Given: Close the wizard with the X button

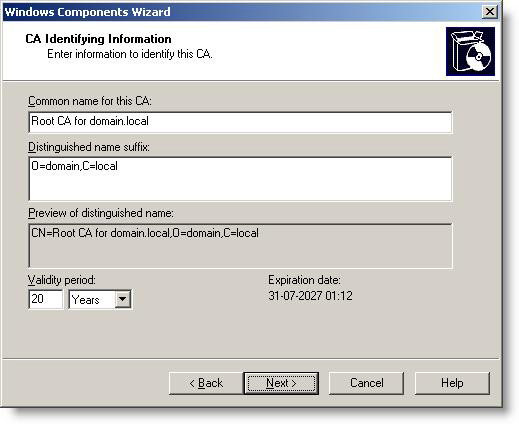Looking at the screenshot, I should (x=490, y=12).
